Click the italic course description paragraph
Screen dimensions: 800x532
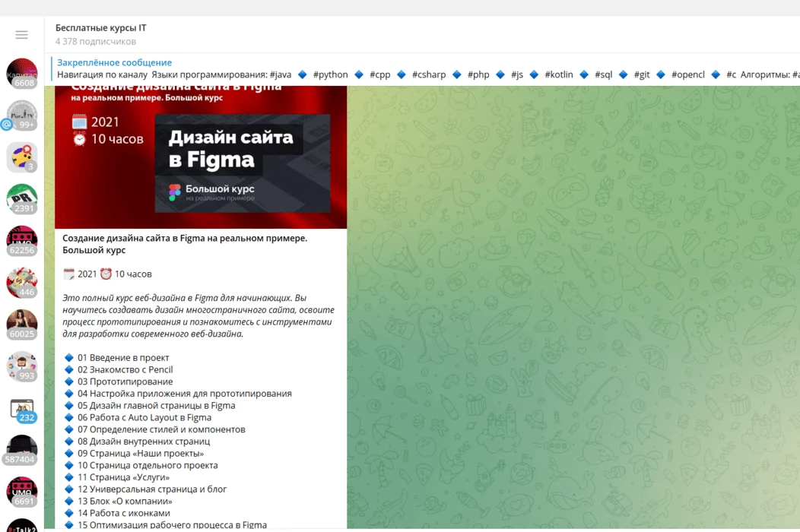198,315
